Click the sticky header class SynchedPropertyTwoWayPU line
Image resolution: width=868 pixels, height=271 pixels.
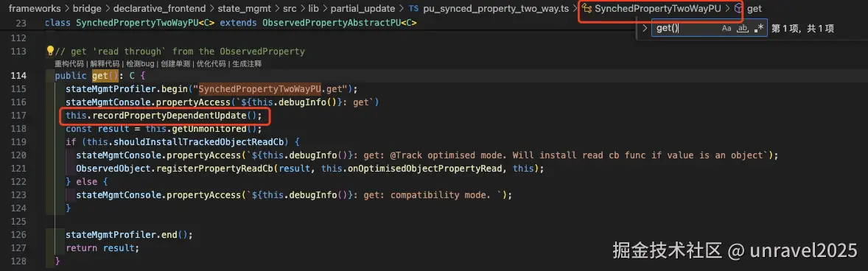point(231,24)
